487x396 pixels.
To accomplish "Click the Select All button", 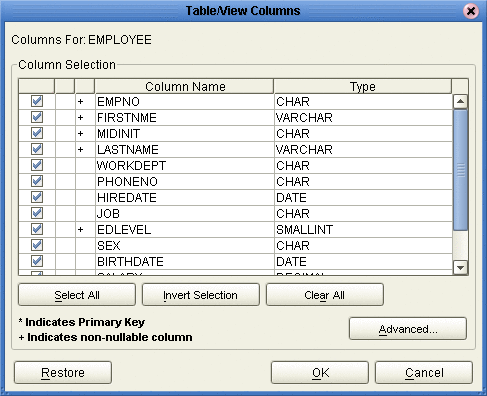I will pyautogui.click(x=77, y=295).
